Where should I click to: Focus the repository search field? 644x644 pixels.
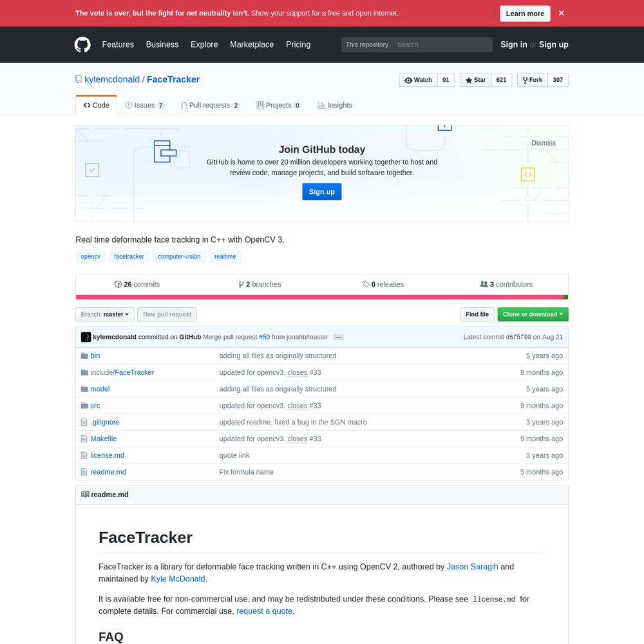click(x=442, y=44)
